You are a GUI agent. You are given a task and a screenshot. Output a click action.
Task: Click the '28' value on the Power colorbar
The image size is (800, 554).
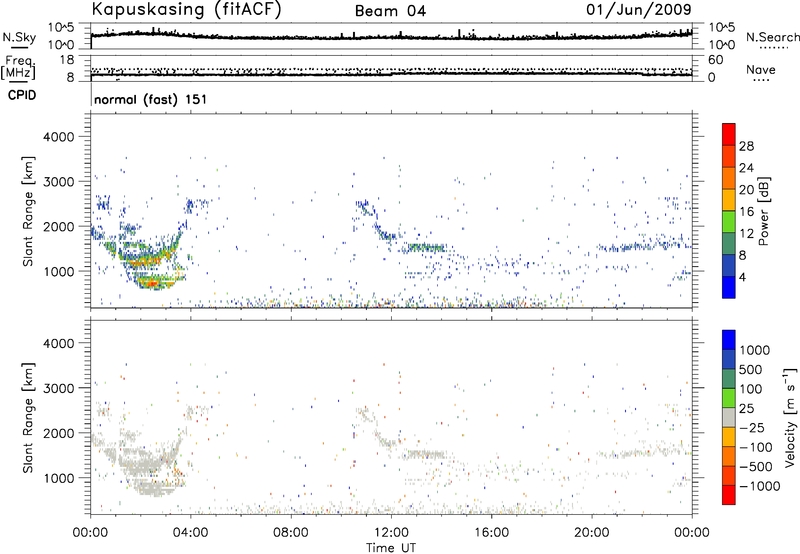pyautogui.click(x=746, y=146)
